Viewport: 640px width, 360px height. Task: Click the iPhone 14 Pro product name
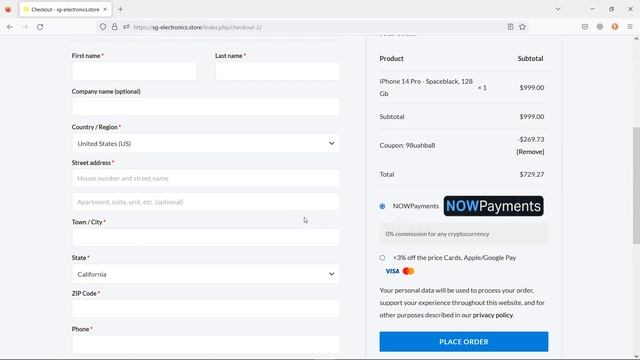426,87
